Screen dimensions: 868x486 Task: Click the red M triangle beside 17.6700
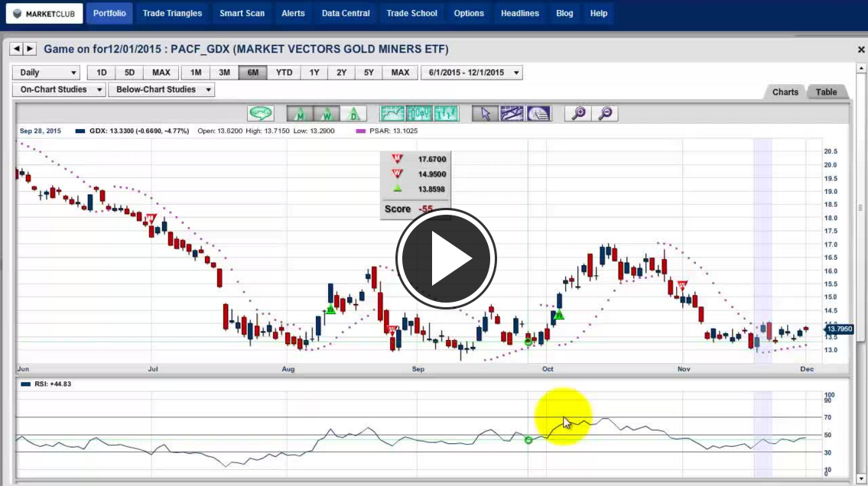tap(397, 159)
